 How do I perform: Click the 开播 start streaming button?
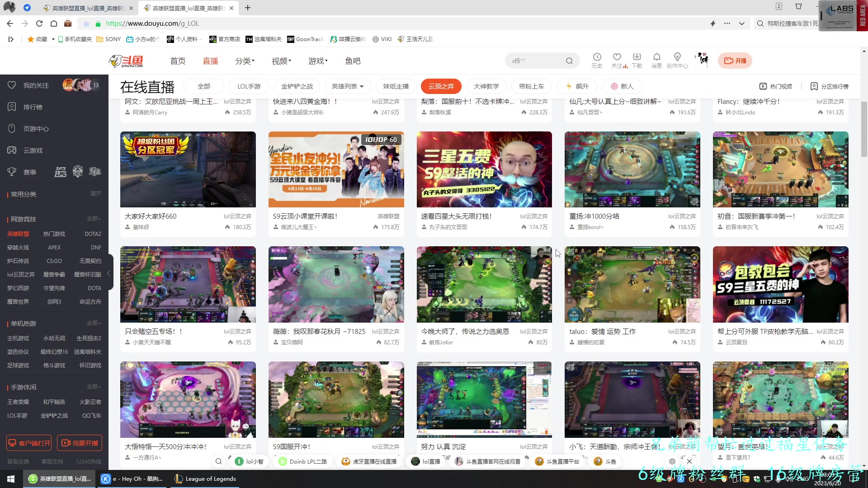pyautogui.click(x=735, y=61)
